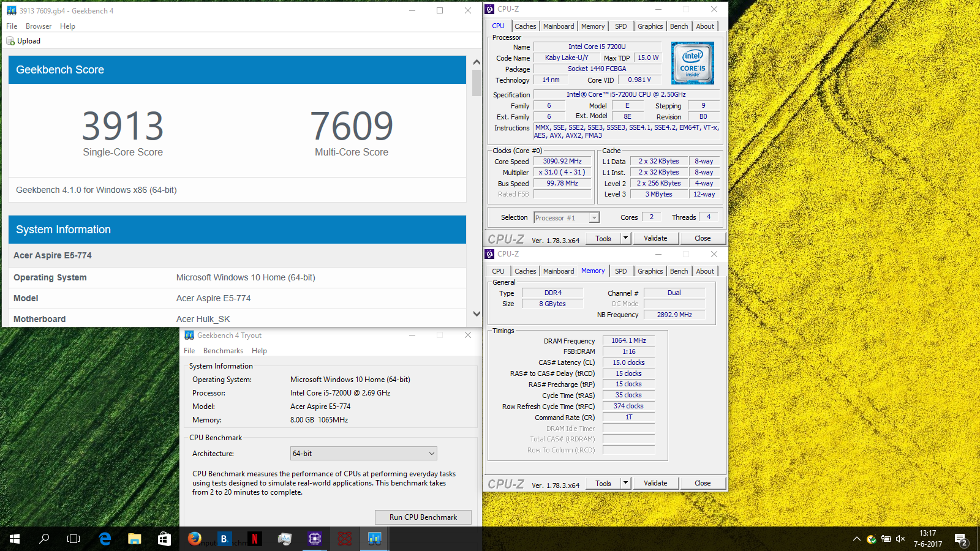This screenshot has width=980, height=551.
Task: Click the lower CPU-Z window title icon
Action: coord(489,254)
